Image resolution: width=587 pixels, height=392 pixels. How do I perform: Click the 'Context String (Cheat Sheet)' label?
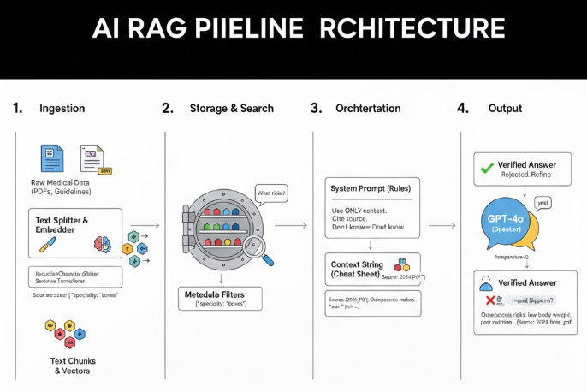tap(357, 270)
